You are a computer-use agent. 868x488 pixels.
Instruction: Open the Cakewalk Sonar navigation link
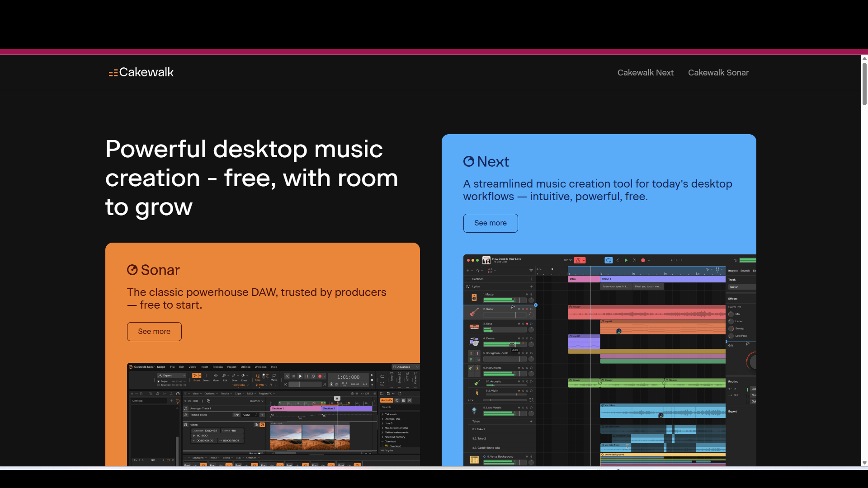coord(718,73)
